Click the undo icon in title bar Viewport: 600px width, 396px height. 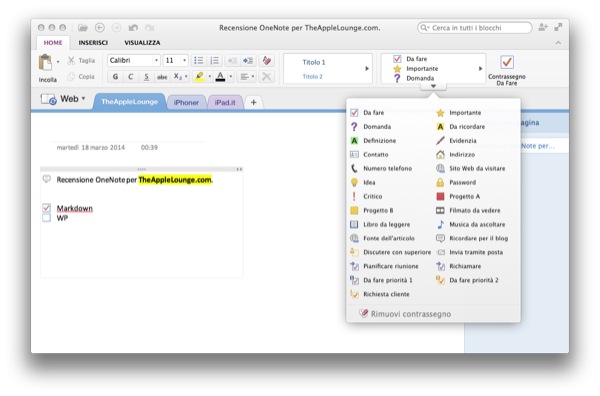coord(133,28)
